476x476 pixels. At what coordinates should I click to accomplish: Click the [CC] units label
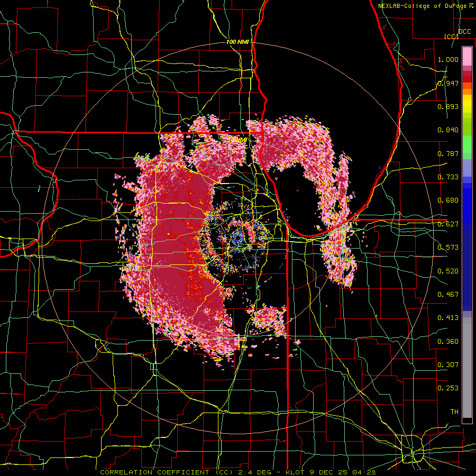pos(451,36)
